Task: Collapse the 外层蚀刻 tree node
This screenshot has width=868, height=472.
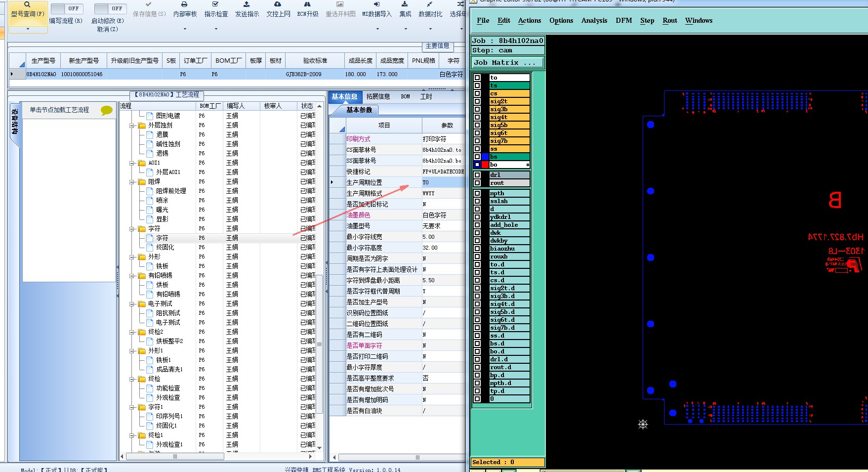Action: pyautogui.click(x=132, y=126)
